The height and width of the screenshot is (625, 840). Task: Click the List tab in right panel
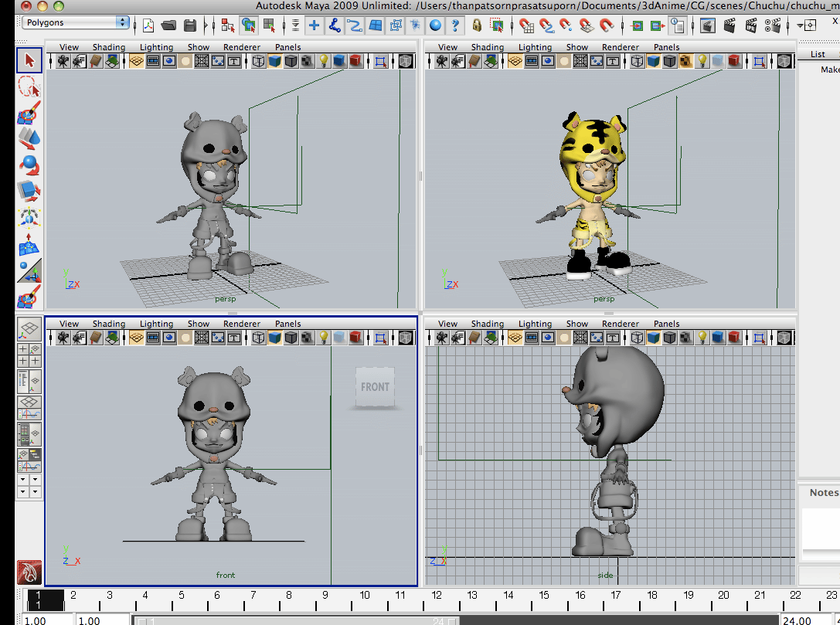click(817, 54)
